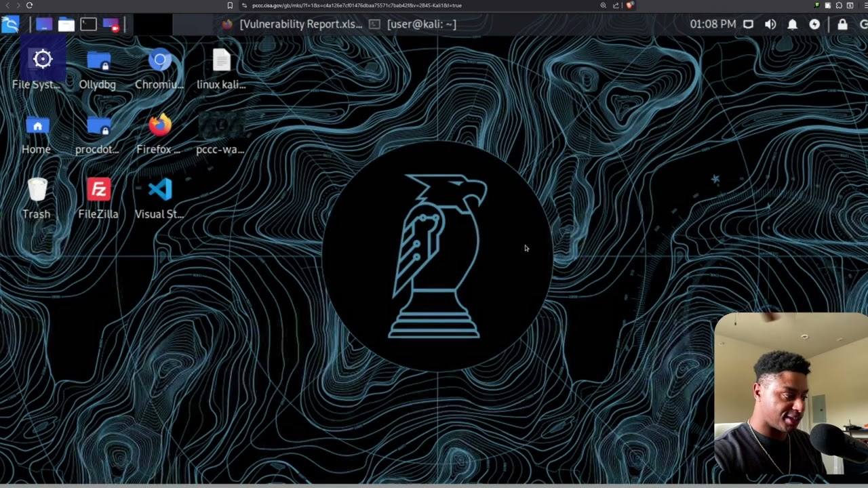Screen dimensions: 868x488
Task: Click the Brave shields lion icon
Action: tap(629, 5)
